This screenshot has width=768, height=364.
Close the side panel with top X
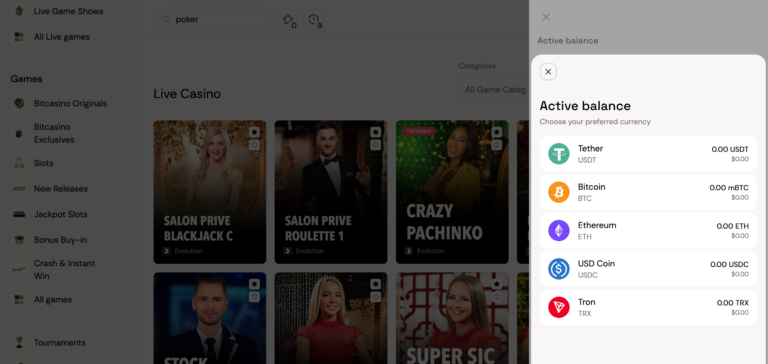click(546, 17)
